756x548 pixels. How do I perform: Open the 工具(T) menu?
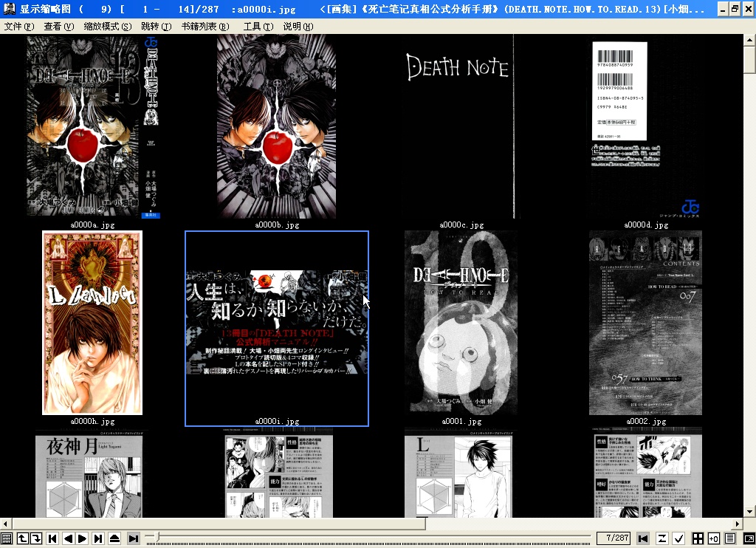point(258,27)
